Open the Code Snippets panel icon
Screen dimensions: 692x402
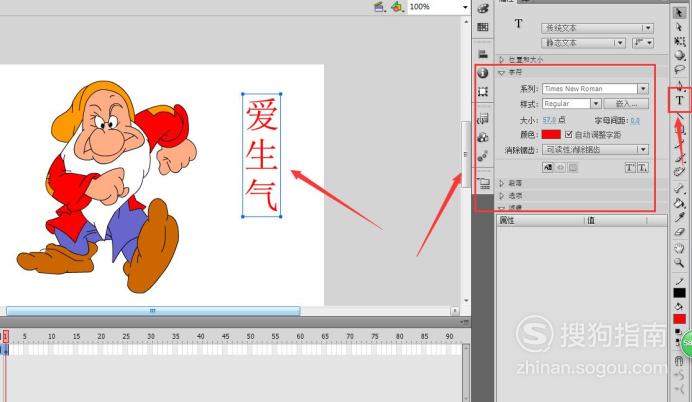(483, 119)
